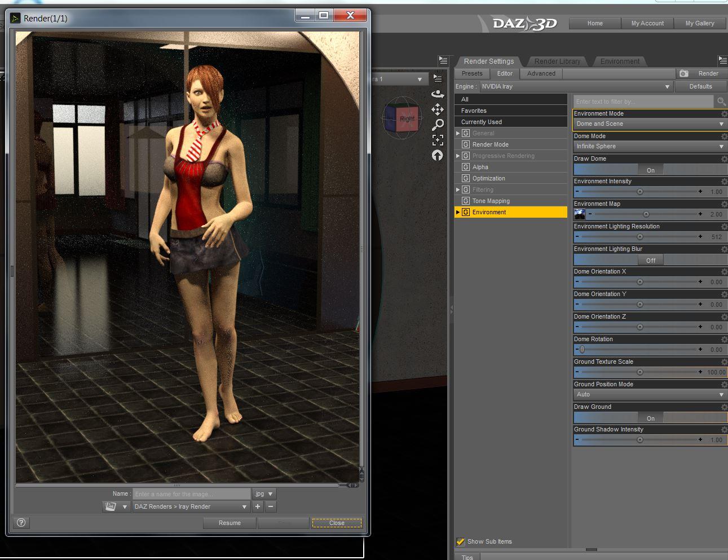Open the viewport options menu icon

(438, 78)
